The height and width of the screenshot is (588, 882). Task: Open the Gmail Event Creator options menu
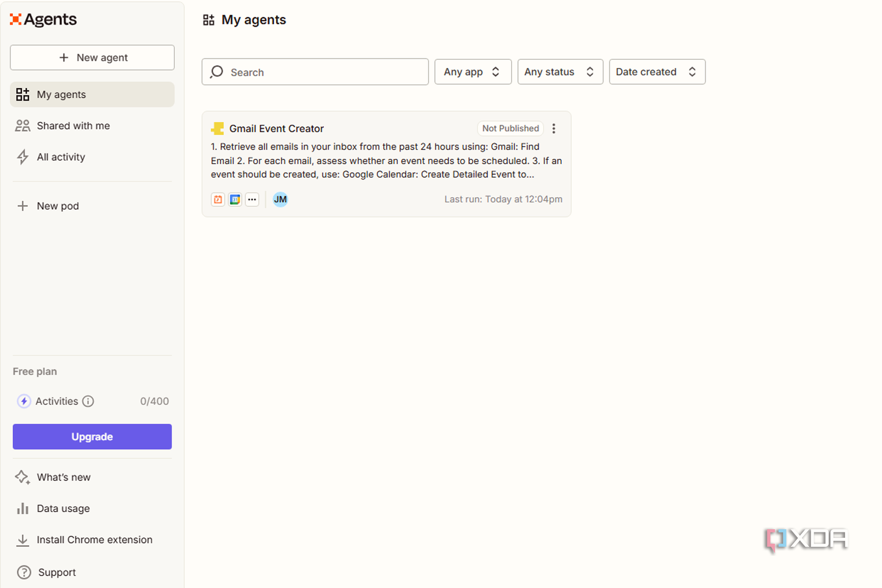pos(554,128)
